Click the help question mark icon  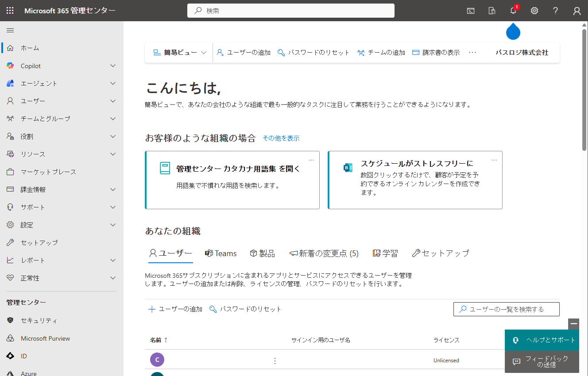pyautogui.click(x=556, y=11)
